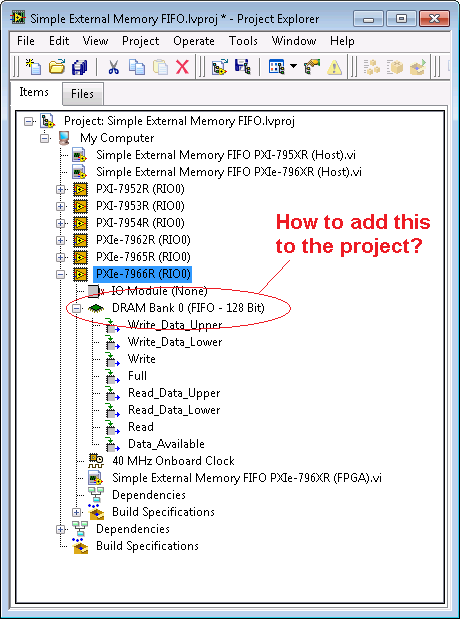The width and height of the screenshot is (461, 619).
Task: Click the Add Target and Devices toolbar icon
Action: coord(219,67)
